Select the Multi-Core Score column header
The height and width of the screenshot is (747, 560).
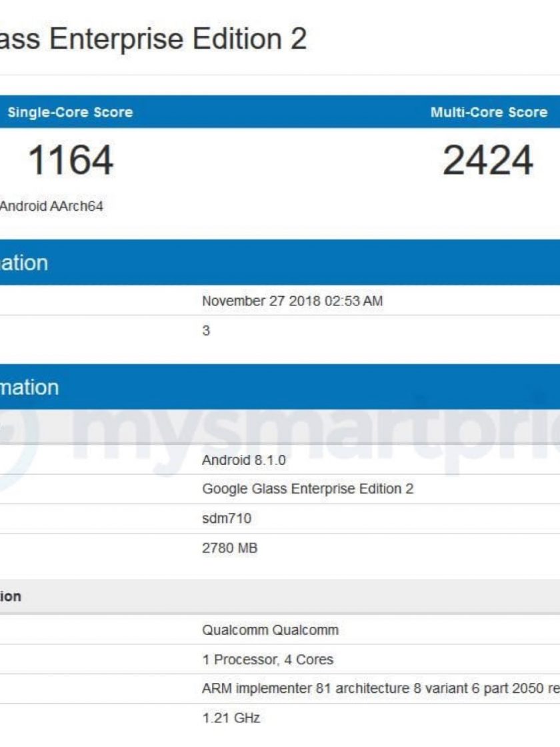(489, 112)
